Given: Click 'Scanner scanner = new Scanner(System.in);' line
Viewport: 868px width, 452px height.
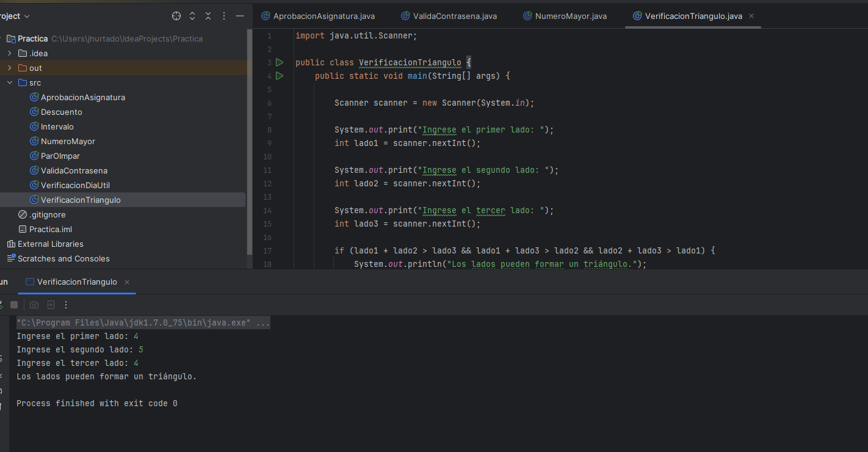Looking at the screenshot, I should pyautogui.click(x=435, y=103).
